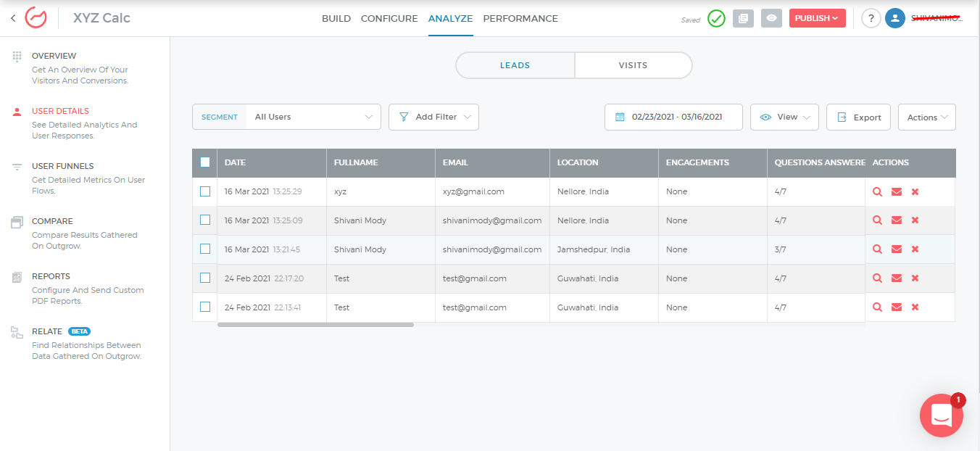Screen dimensions: 980x451
Task: Email the xyz lead using envelope icon
Action: [x=897, y=191]
